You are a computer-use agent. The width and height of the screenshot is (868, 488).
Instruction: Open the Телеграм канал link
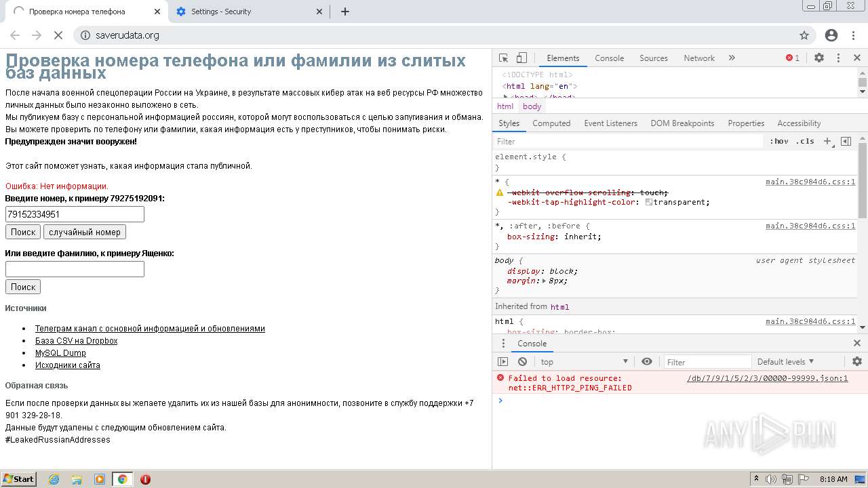(x=150, y=329)
